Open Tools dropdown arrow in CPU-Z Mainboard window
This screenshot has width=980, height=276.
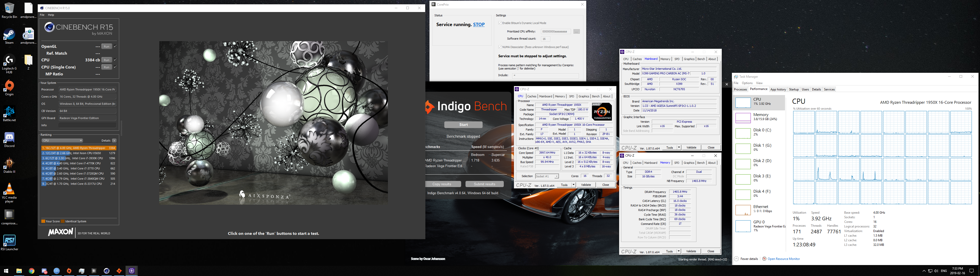click(679, 147)
